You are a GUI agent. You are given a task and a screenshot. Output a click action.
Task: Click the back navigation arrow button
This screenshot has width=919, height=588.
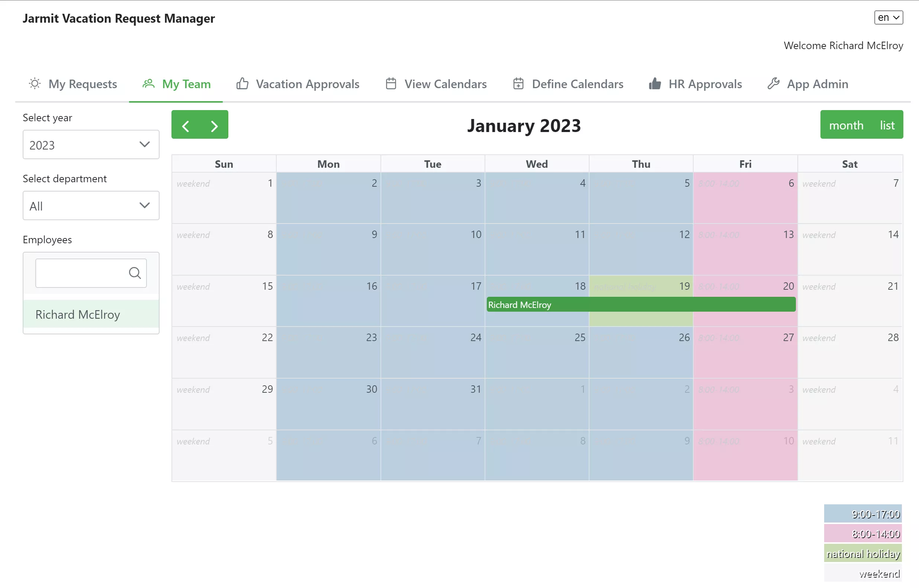(186, 125)
